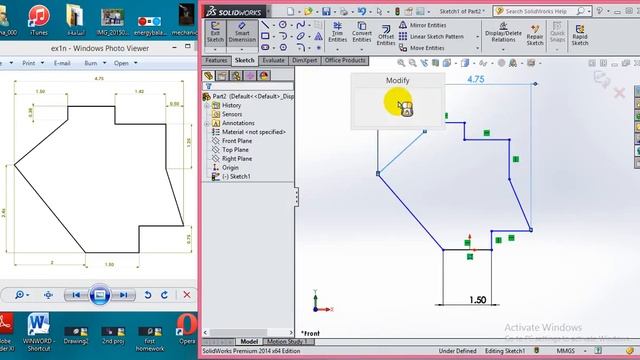Select the Straight Slot tool
Image resolution: width=640 pixels, height=360 pixels.
(x=265, y=47)
